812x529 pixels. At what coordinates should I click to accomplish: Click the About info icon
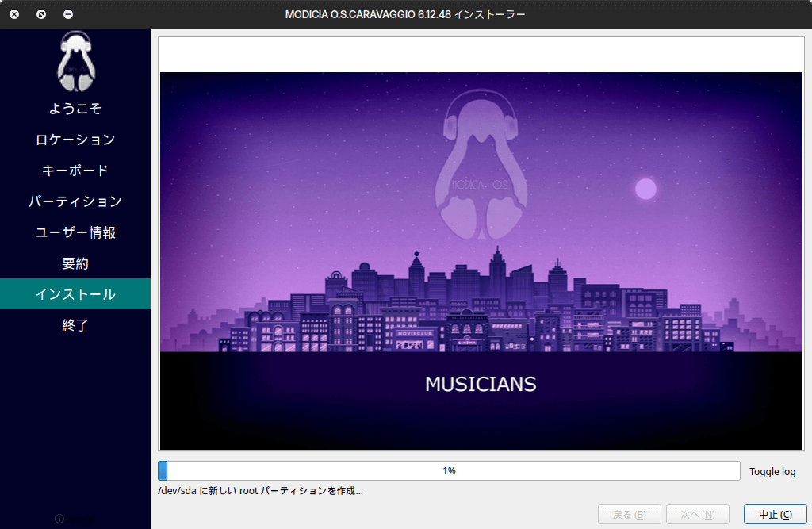[59, 519]
